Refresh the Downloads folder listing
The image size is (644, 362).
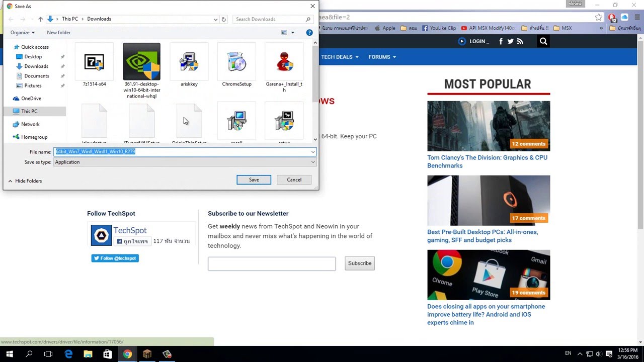point(224,19)
